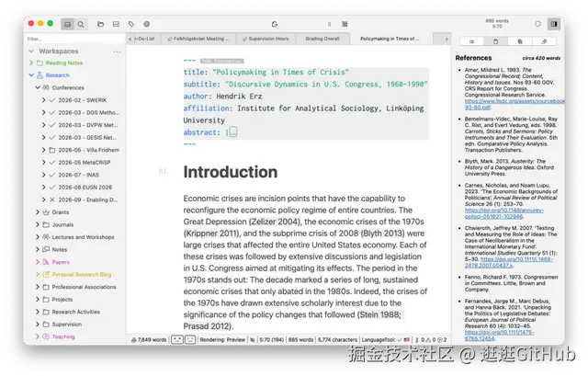
Task: Expand the 2026-06 - Villa Fridhem folder
Action: 43,150
